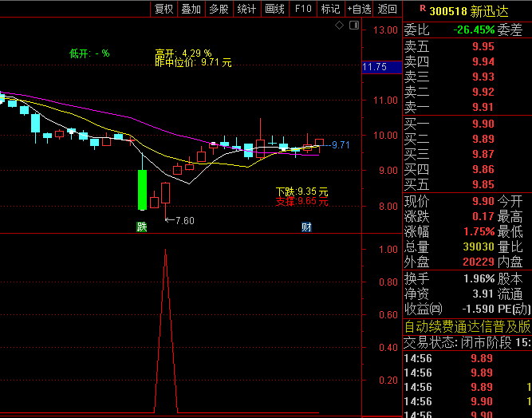This screenshot has height=418, width=532.
Task: Select 买二 price 9.89
Action: click(483, 139)
